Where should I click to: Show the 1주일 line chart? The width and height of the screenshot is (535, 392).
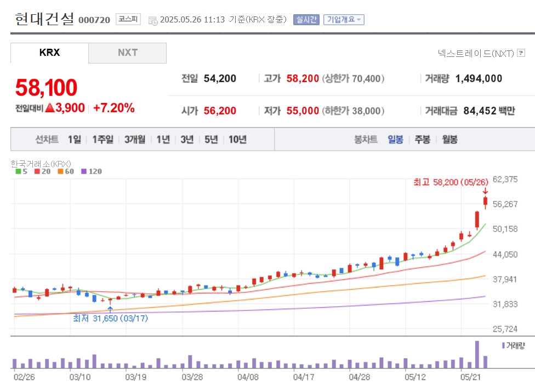[x=103, y=139]
